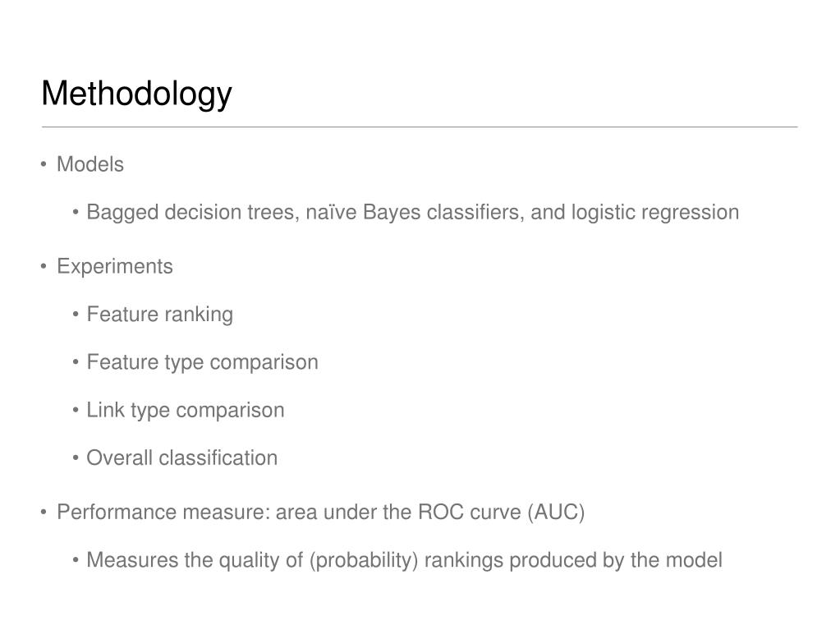Click the bullet dot before Performance measure

(44, 513)
